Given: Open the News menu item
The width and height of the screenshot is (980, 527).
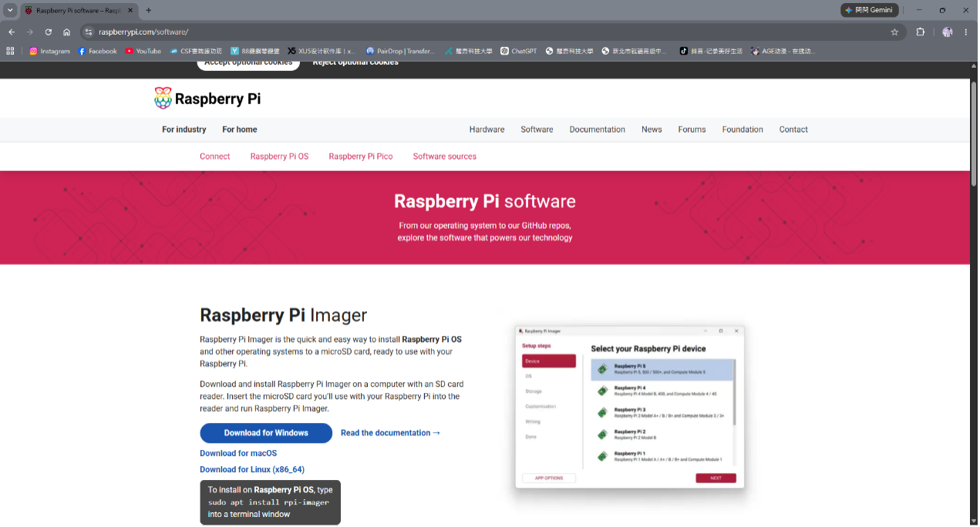Looking at the screenshot, I should tap(652, 129).
